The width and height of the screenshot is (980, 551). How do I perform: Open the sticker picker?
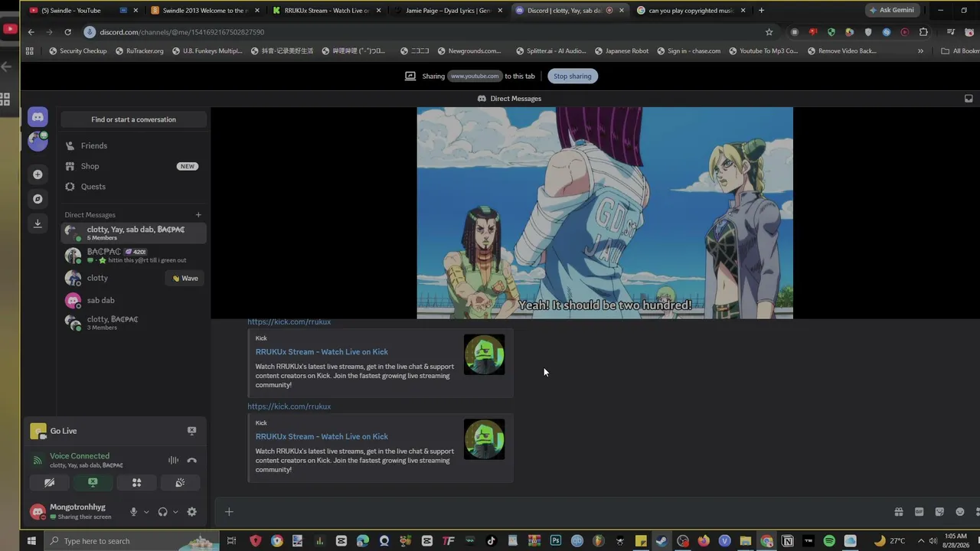[x=939, y=512]
